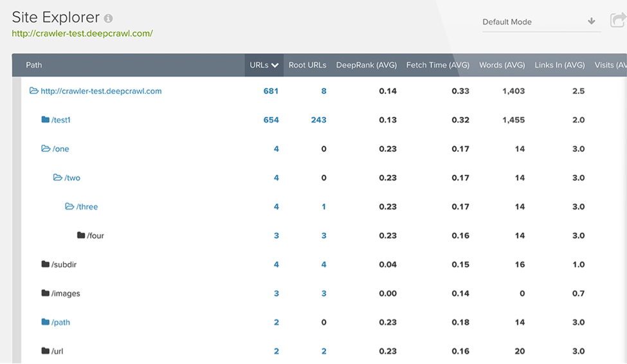Click the 0.7 Links In value

coord(579,294)
